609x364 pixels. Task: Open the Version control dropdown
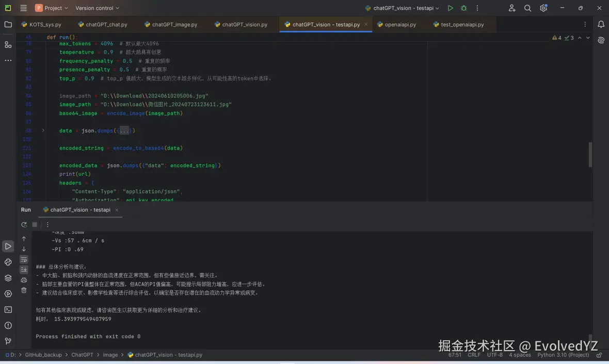(x=97, y=8)
